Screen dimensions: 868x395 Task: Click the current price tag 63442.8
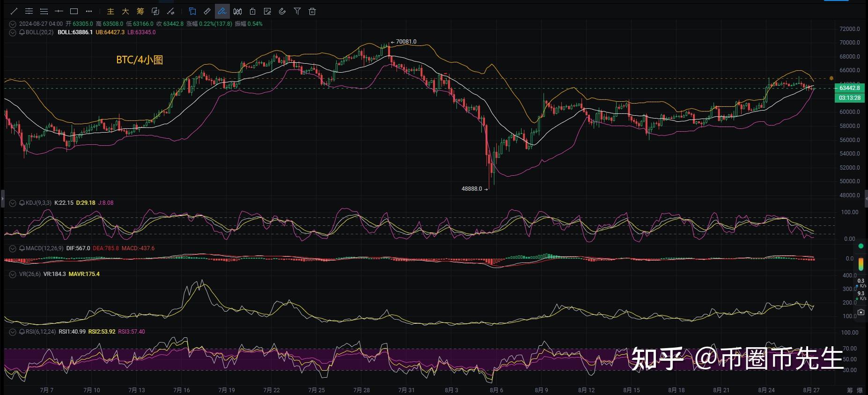pyautogui.click(x=849, y=88)
